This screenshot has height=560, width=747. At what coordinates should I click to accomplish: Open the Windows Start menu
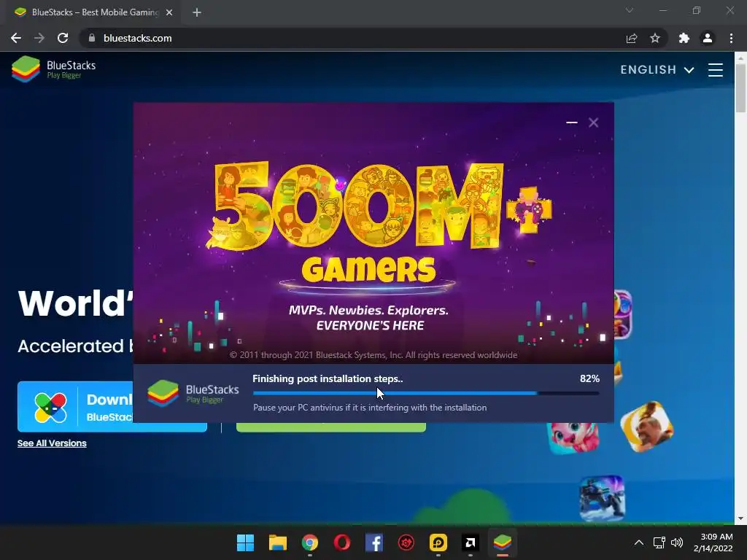coord(245,542)
